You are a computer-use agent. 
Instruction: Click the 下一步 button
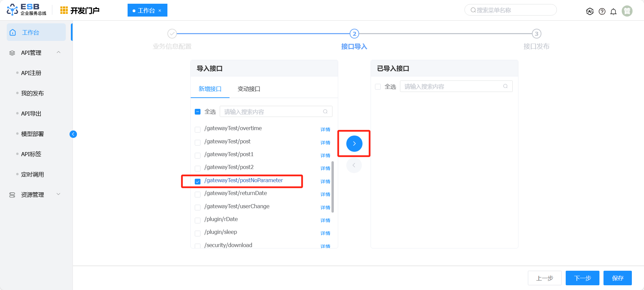click(x=582, y=278)
